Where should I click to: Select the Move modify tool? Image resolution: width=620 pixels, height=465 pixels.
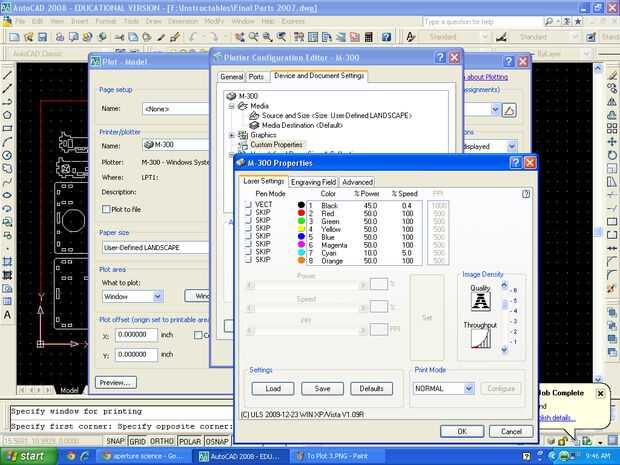612,142
